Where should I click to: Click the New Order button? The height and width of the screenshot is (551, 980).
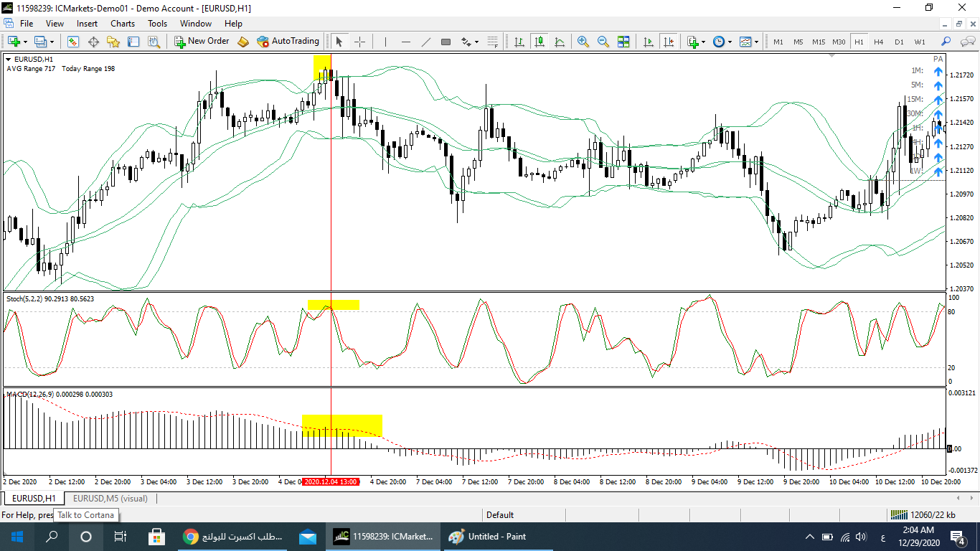pos(202,42)
